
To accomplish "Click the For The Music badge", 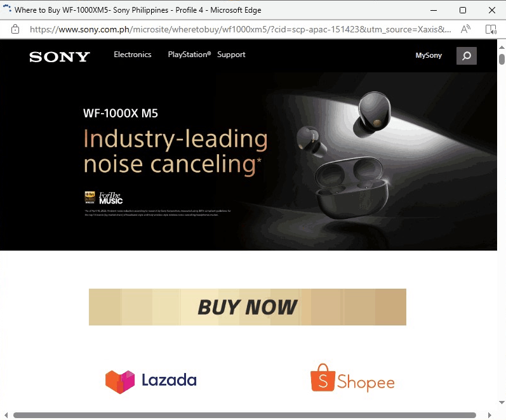I will pyautogui.click(x=110, y=198).
